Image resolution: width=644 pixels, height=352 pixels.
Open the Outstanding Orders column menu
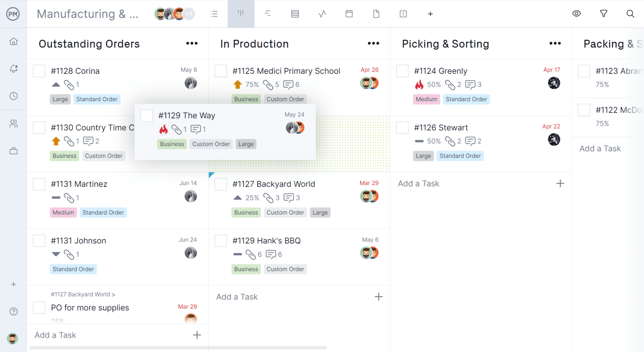coord(192,43)
